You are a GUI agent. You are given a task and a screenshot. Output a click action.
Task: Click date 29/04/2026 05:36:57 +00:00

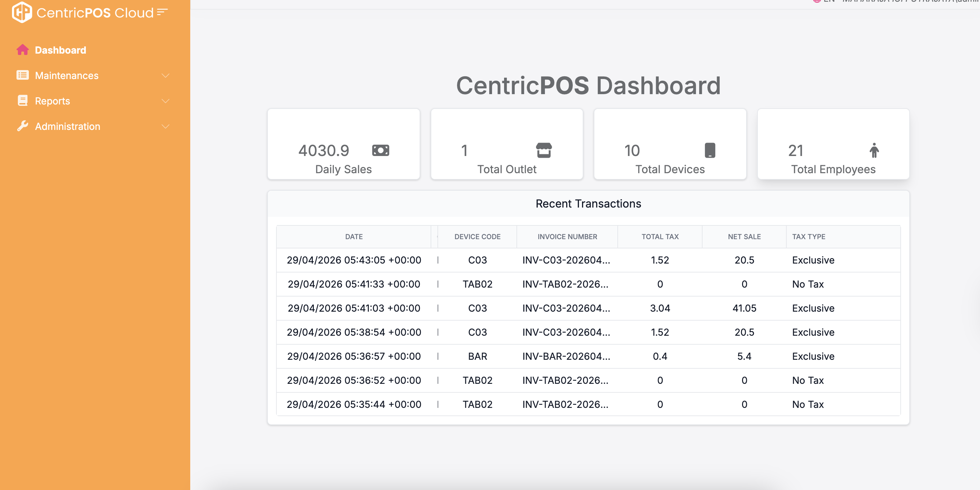(354, 356)
